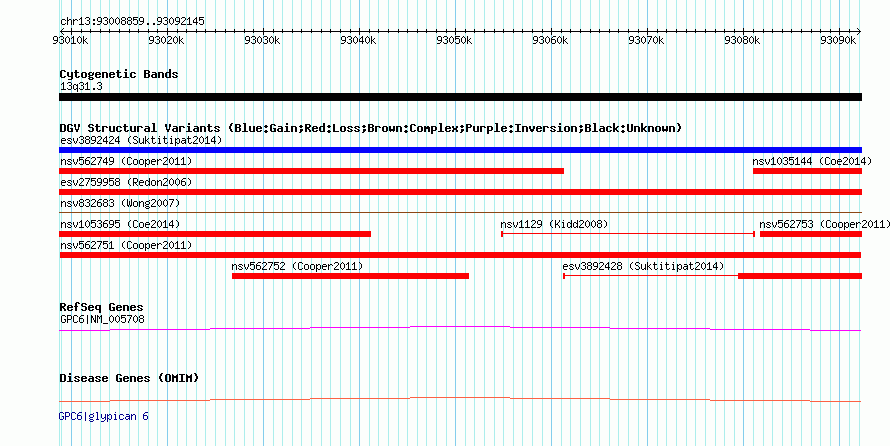The image size is (890, 446).
Task: Select the nsv562749 (Cooper2011) loss bar
Action: tap(312, 171)
